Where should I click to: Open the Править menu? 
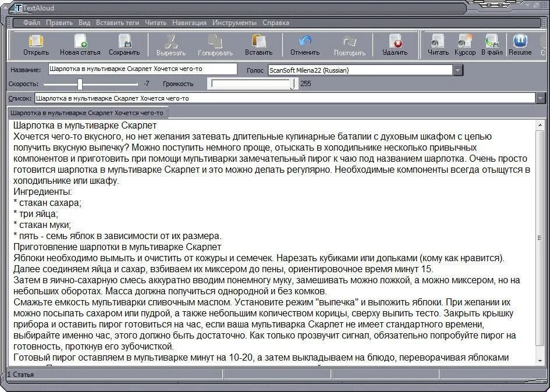click(59, 23)
